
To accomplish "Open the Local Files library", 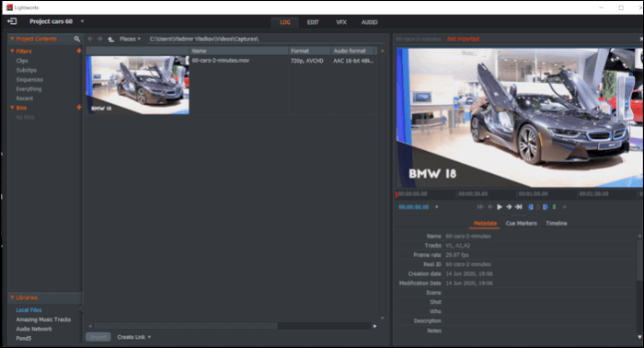I will pyautogui.click(x=29, y=310).
